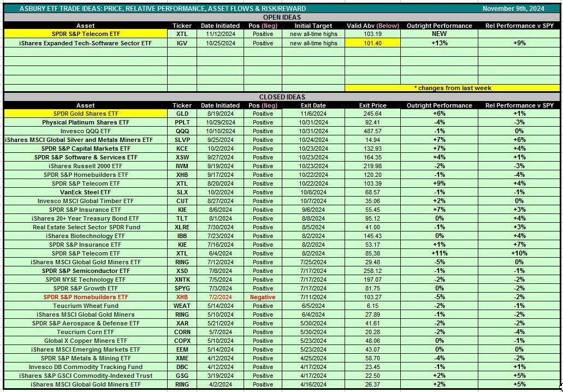Click the WEAT ticker cell
563x392 pixels.
click(x=182, y=306)
